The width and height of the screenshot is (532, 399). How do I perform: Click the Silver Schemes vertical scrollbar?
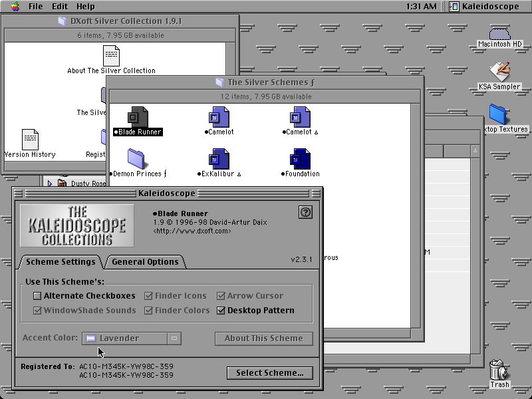click(415, 215)
